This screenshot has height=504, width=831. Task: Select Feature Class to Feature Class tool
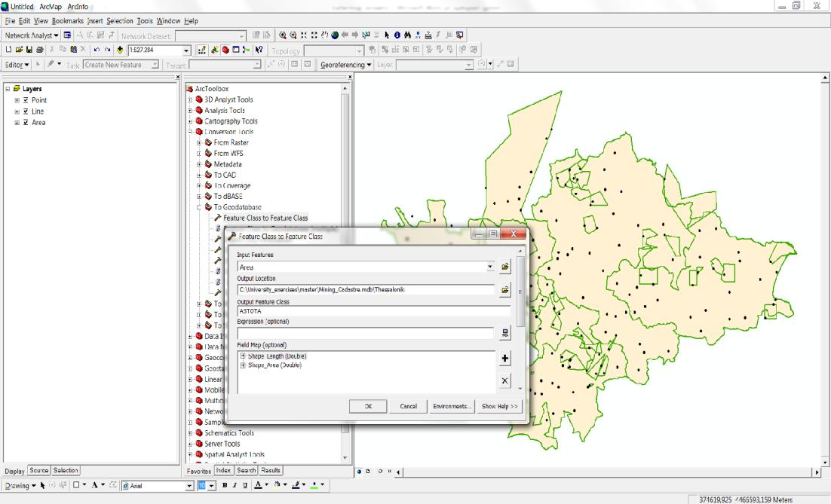click(x=265, y=218)
